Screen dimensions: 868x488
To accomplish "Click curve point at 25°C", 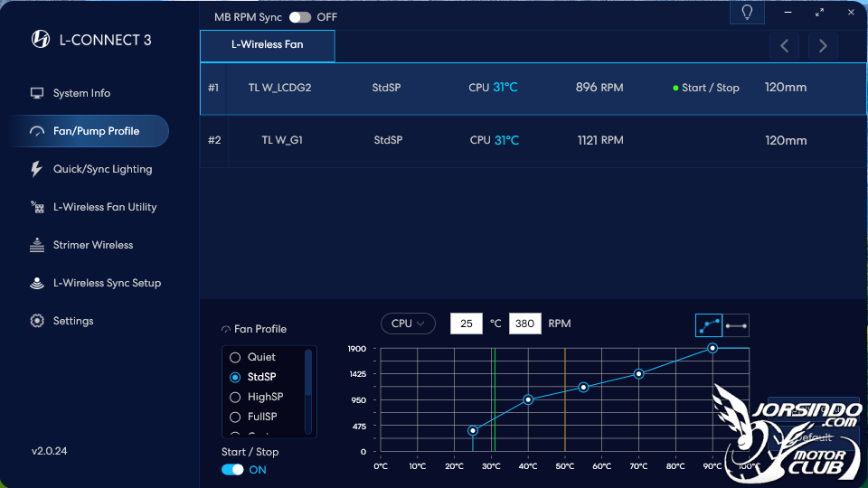I will pos(473,430).
